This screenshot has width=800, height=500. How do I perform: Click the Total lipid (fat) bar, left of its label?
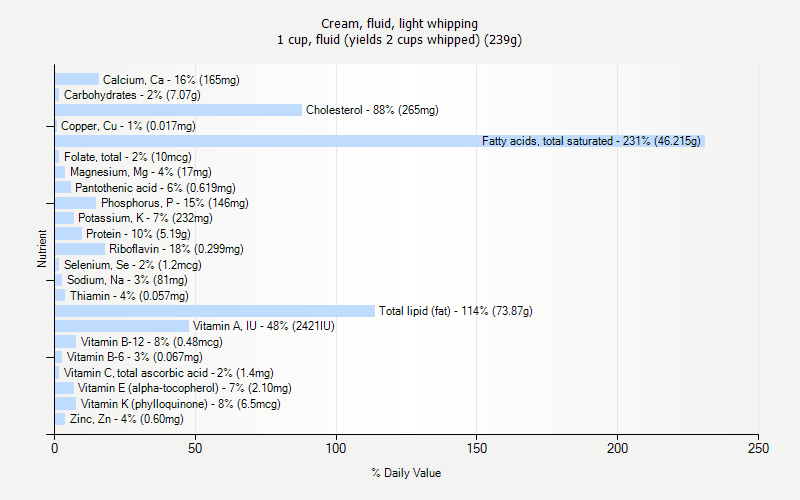click(215, 311)
